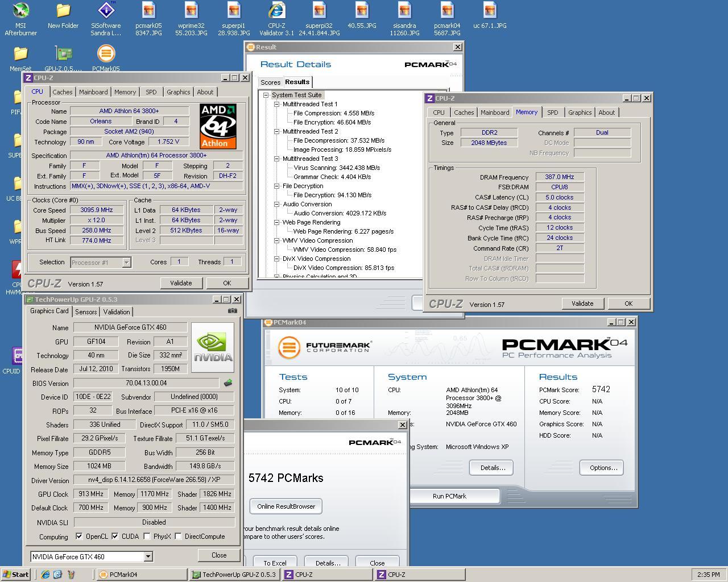Screen dimensions: 728x582
Task: Switch to Caches tab in left CPU-Z
Action: pyautogui.click(x=63, y=92)
